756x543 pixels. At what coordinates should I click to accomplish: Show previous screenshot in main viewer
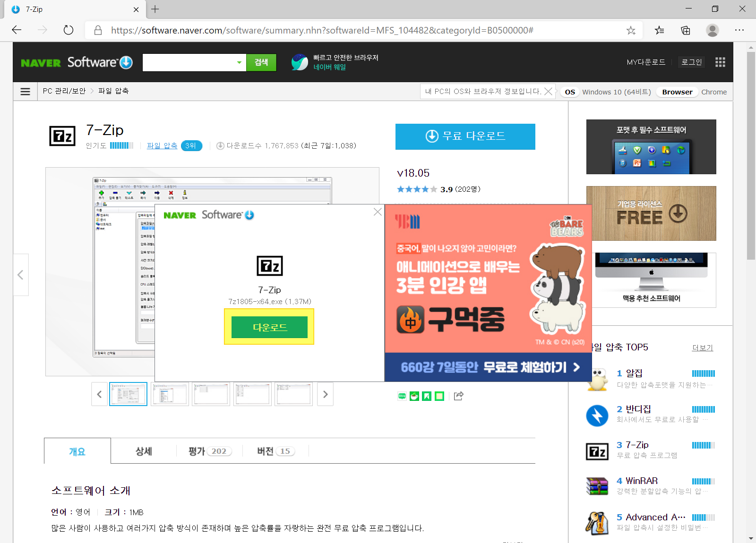click(x=21, y=275)
